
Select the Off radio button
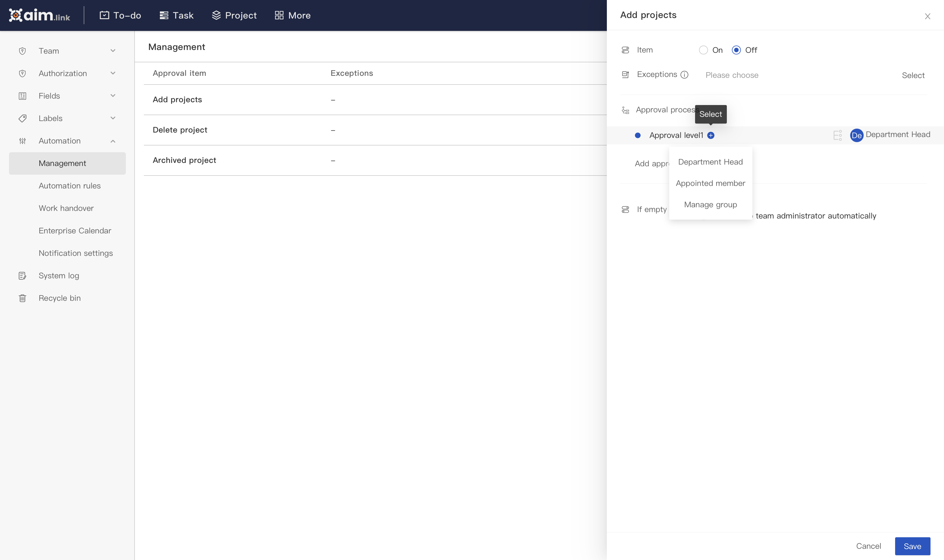[736, 50]
